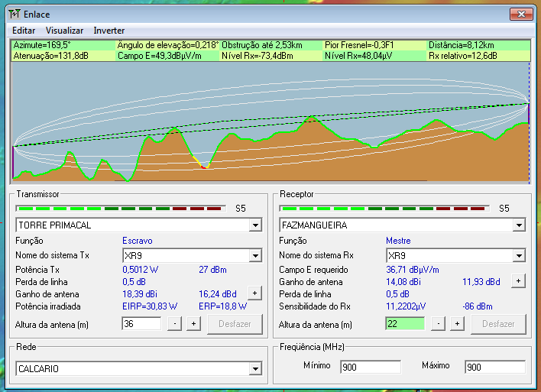Click the transmitter Desfazer button
The image size is (541, 392).
coord(235,324)
